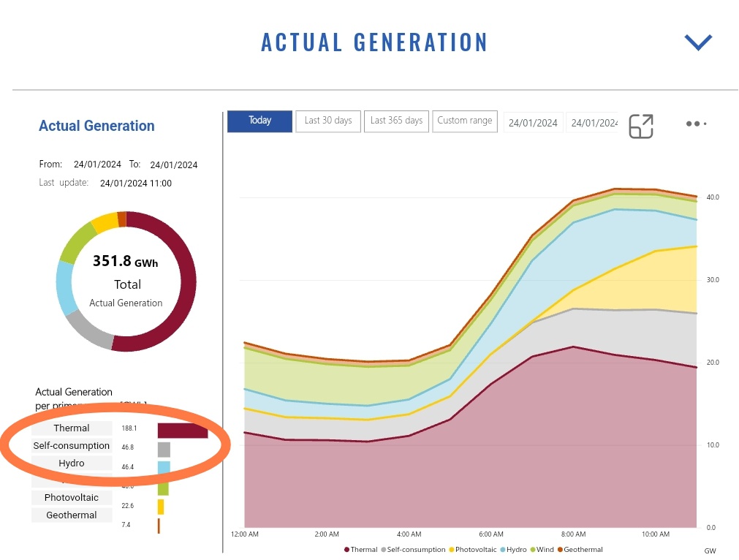Viewport: 739px width, 560px height.
Task: Select the Thermal source row
Action: [x=72, y=428]
